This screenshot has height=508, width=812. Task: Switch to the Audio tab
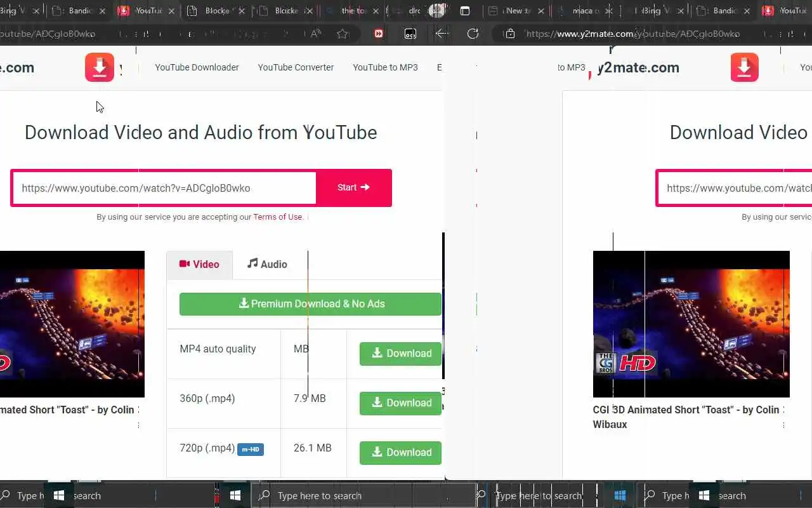coord(267,264)
